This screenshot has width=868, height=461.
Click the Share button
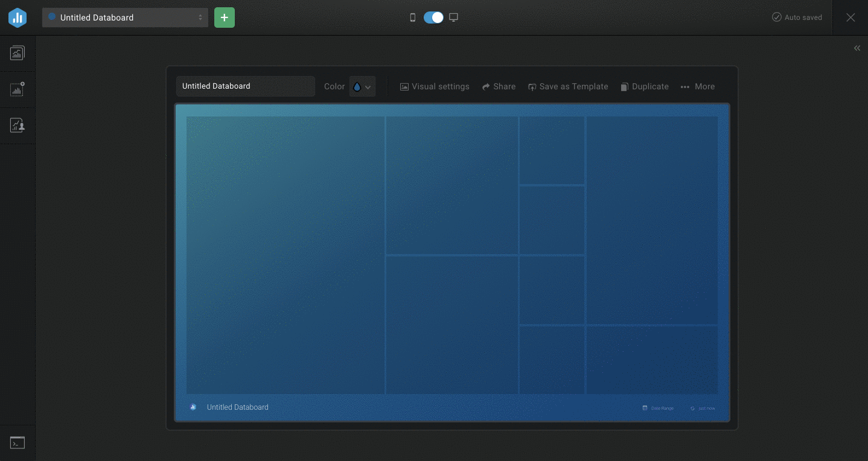pyautogui.click(x=499, y=87)
